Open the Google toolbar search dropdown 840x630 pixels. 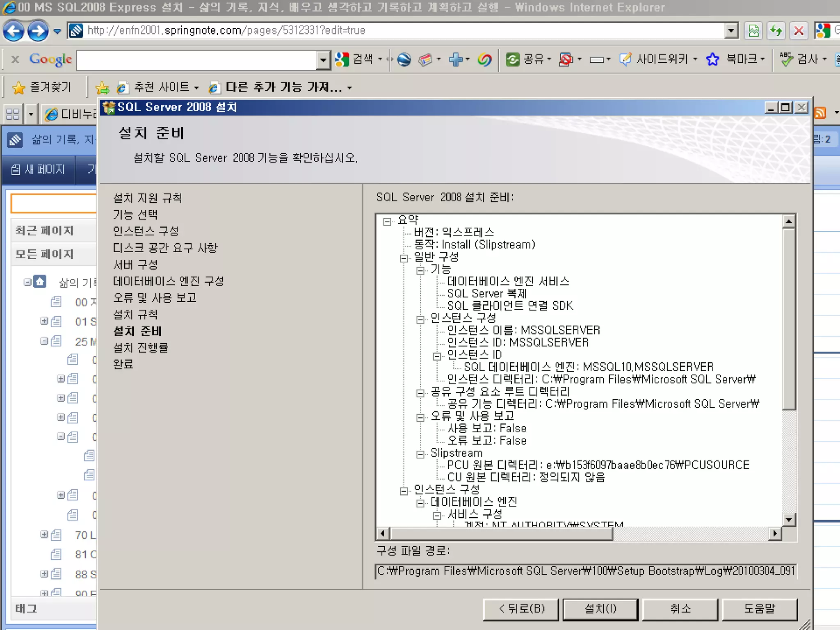pos(323,60)
